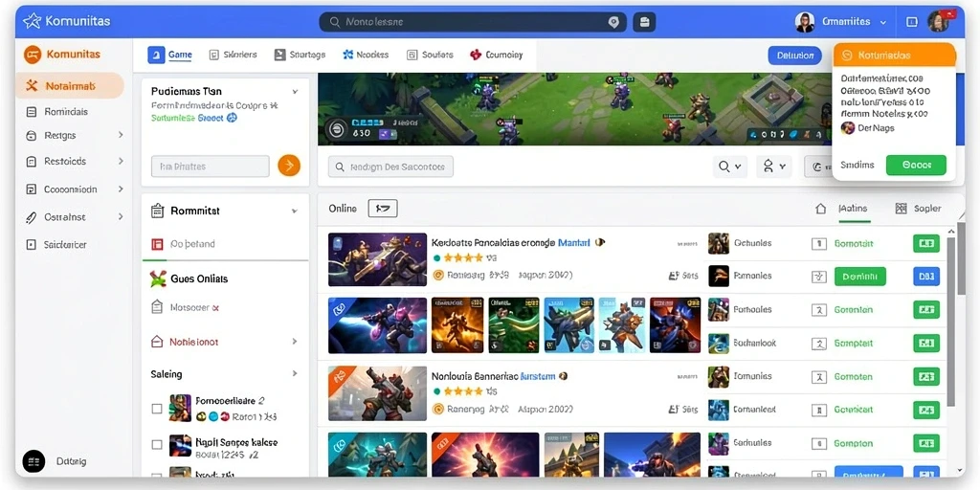980x490 pixels.
Task: Tick the Napit Sanges kalese checkbox
Action: coord(157,444)
